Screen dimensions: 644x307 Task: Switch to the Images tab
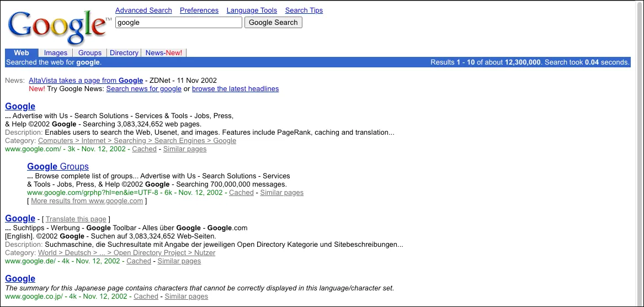55,52
